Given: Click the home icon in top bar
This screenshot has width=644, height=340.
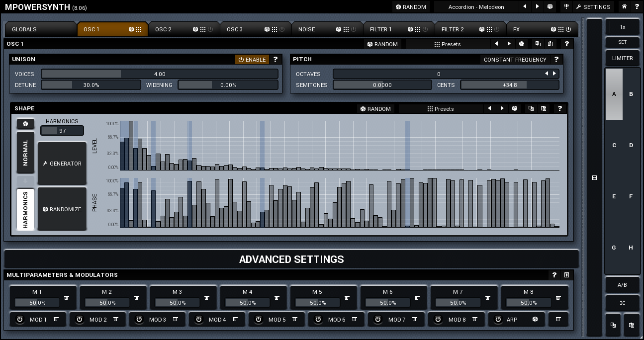Looking at the screenshot, I should (624, 7).
